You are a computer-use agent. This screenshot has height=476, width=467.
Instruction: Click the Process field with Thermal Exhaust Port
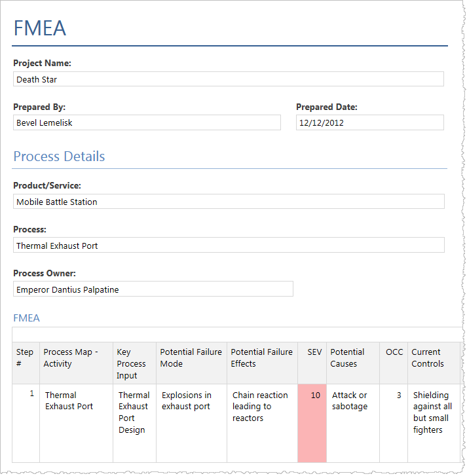[228, 246]
